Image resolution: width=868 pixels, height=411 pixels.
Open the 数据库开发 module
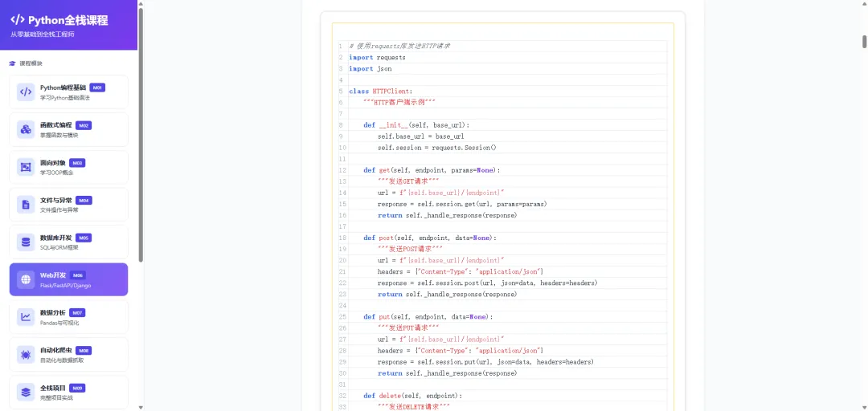(68, 242)
